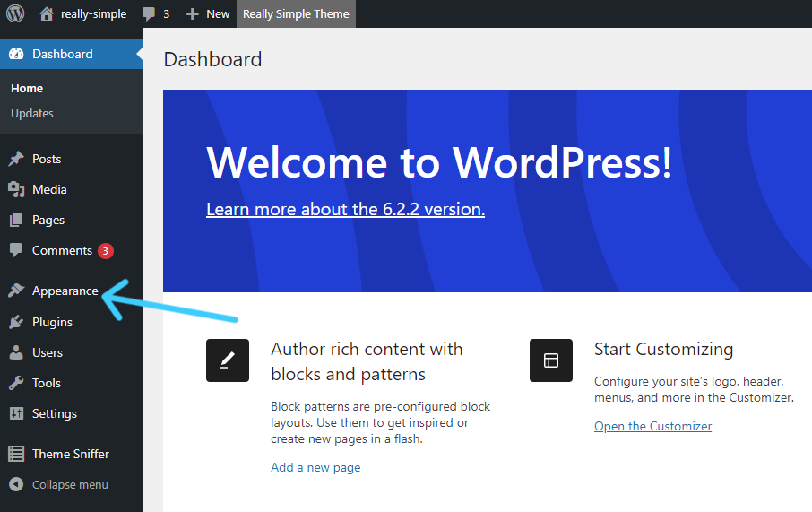Open the comments bubble icon in the admin bar

pyautogui.click(x=149, y=14)
